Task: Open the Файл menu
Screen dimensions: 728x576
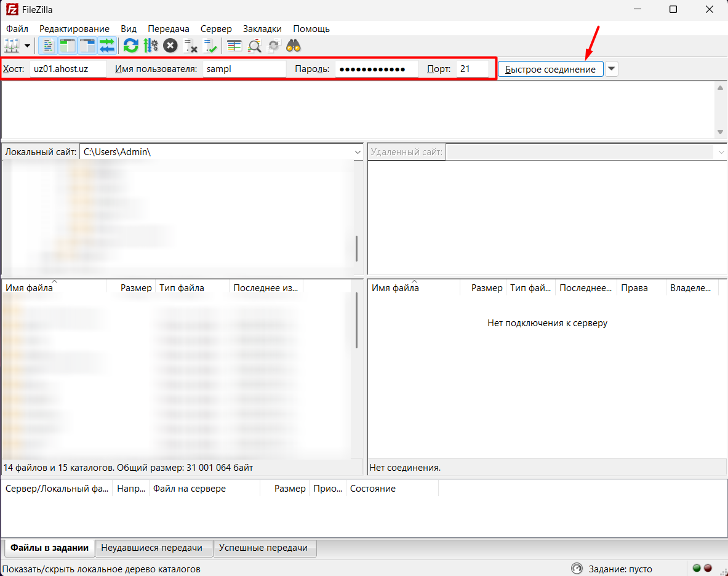Action: 17,29
